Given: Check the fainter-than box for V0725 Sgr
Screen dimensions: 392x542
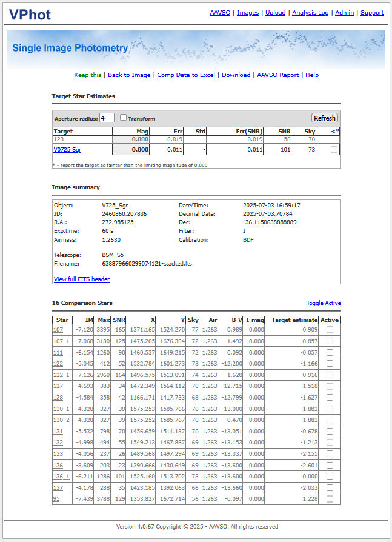Looking at the screenshot, I should pos(334,149).
